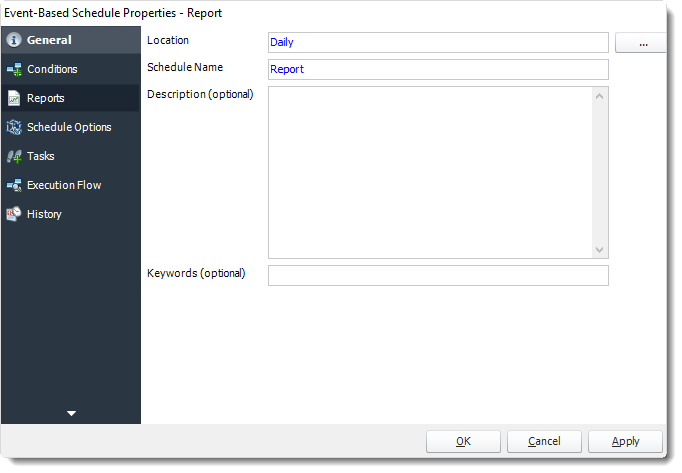Open the Execution Flow tab
This screenshot has width=682, height=473.
coord(71,185)
